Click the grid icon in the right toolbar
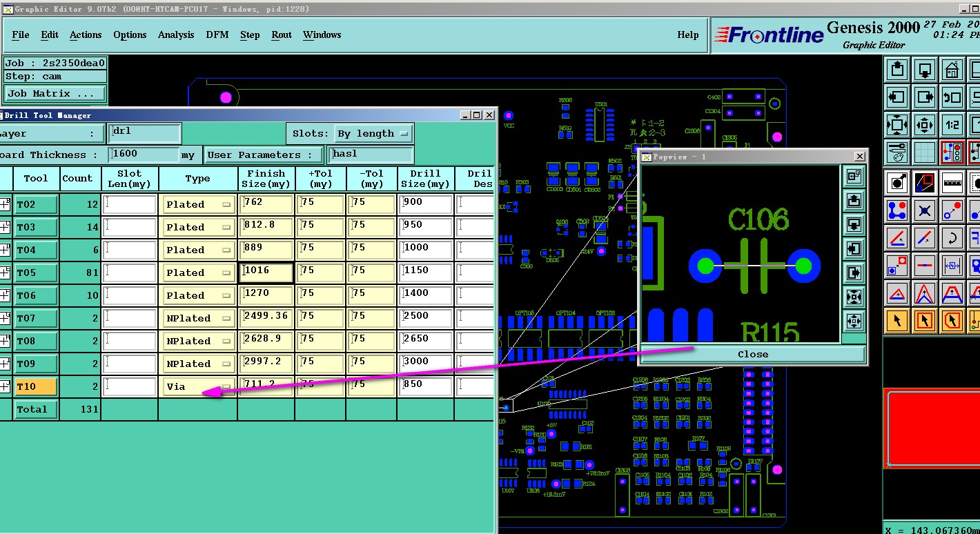This screenshot has width=980, height=534. [925, 152]
